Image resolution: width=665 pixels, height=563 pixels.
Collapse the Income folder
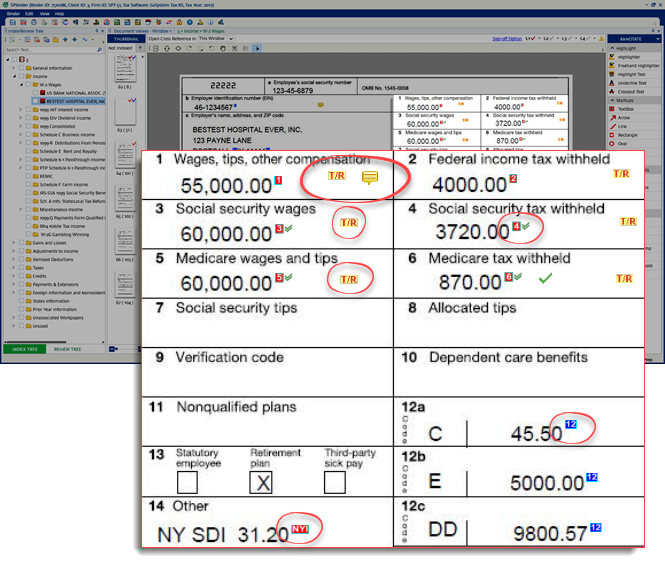point(14,76)
